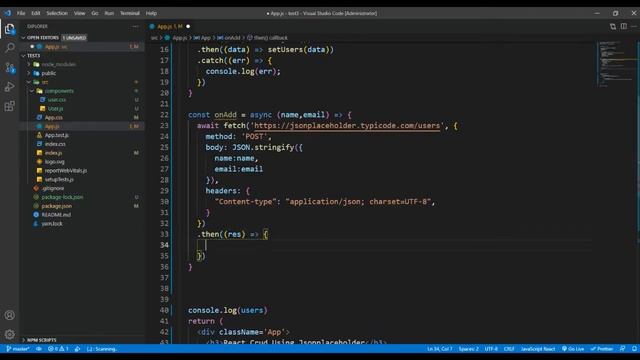Click the Ln 34, Col 7 position indicator

tap(440, 349)
